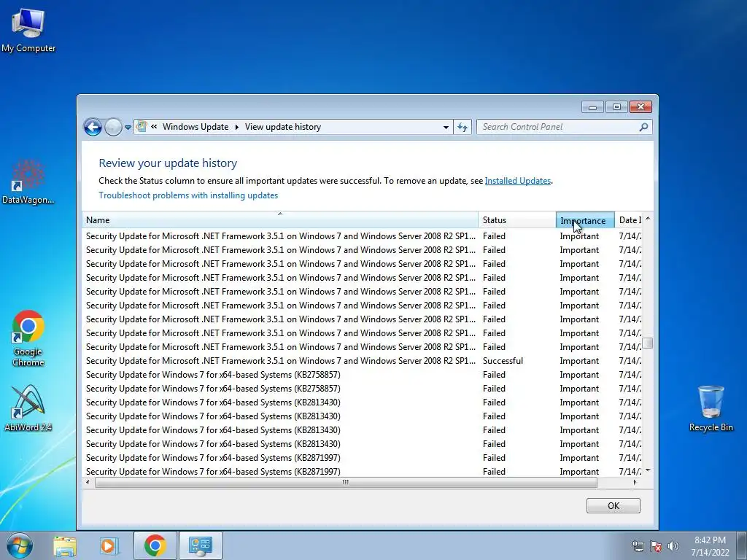This screenshot has height=560, width=747.
Task: Open the clock showing 8:42 PM
Action: 710,546
